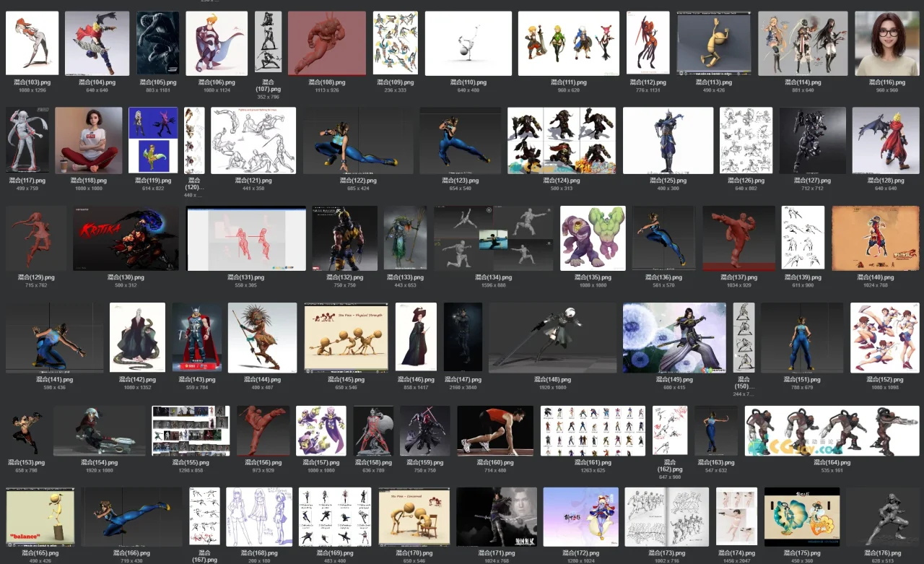Open thumbnail 混合(172).png
This screenshot has height=564, width=924.
580,516
